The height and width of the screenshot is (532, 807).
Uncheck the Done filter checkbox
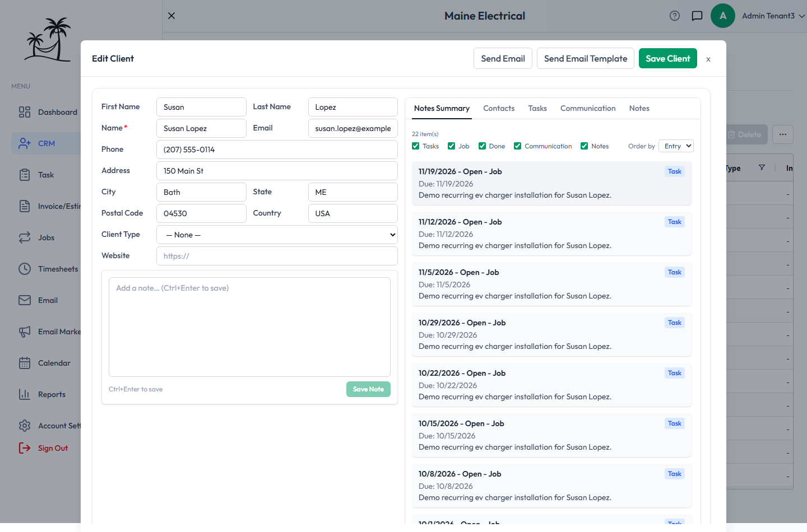tap(483, 146)
